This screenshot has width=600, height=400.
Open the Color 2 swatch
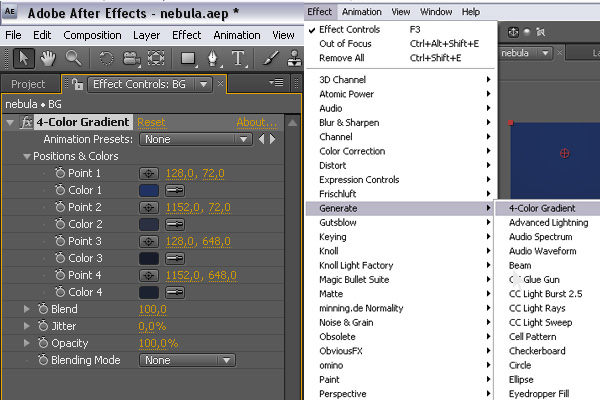tap(149, 224)
